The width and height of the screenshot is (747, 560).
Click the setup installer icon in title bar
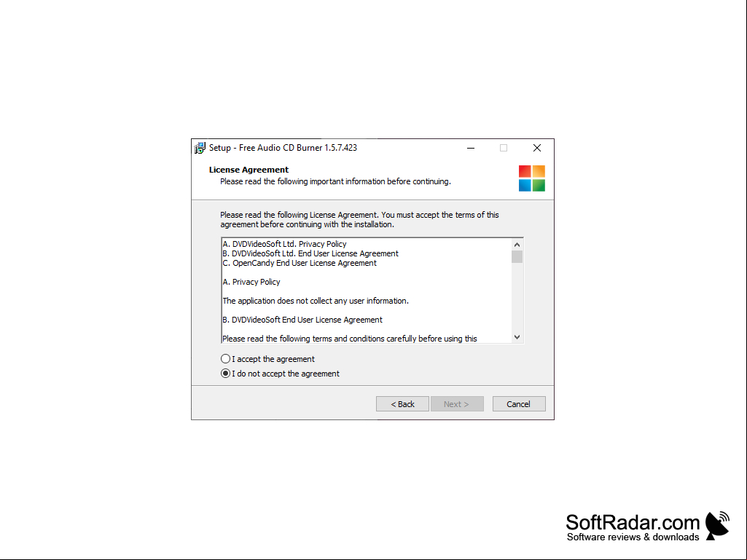pos(200,148)
